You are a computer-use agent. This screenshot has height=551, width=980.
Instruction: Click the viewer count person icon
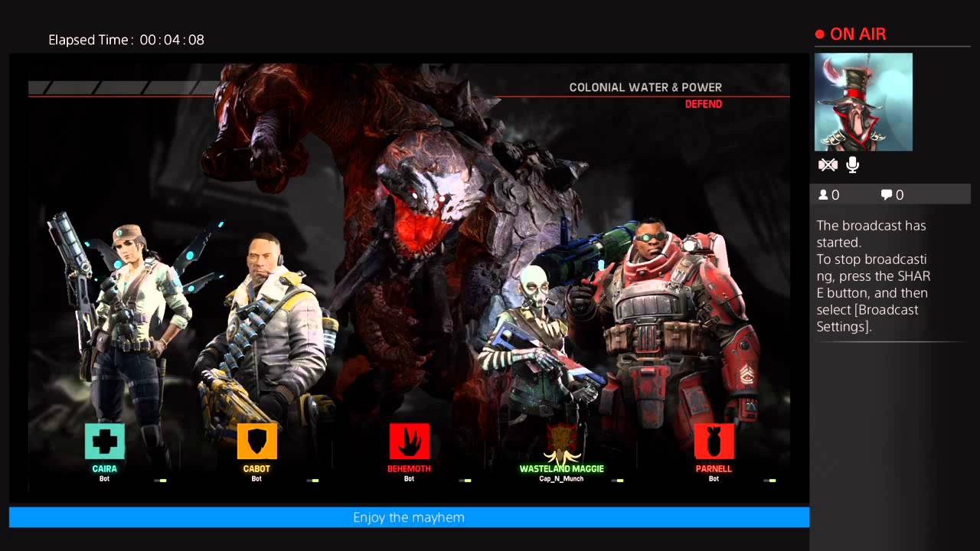pos(823,194)
